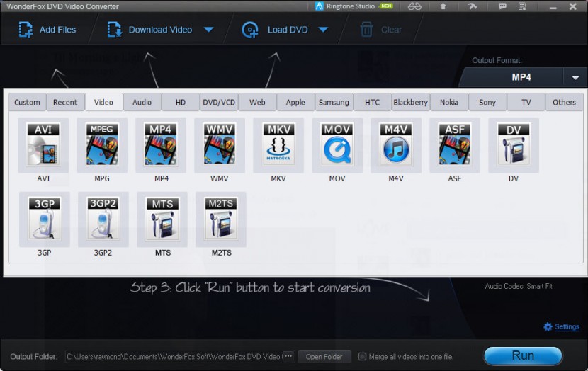The height and width of the screenshot is (371, 588).
Task: Click the output folder path field
Action: pos(174,356)
